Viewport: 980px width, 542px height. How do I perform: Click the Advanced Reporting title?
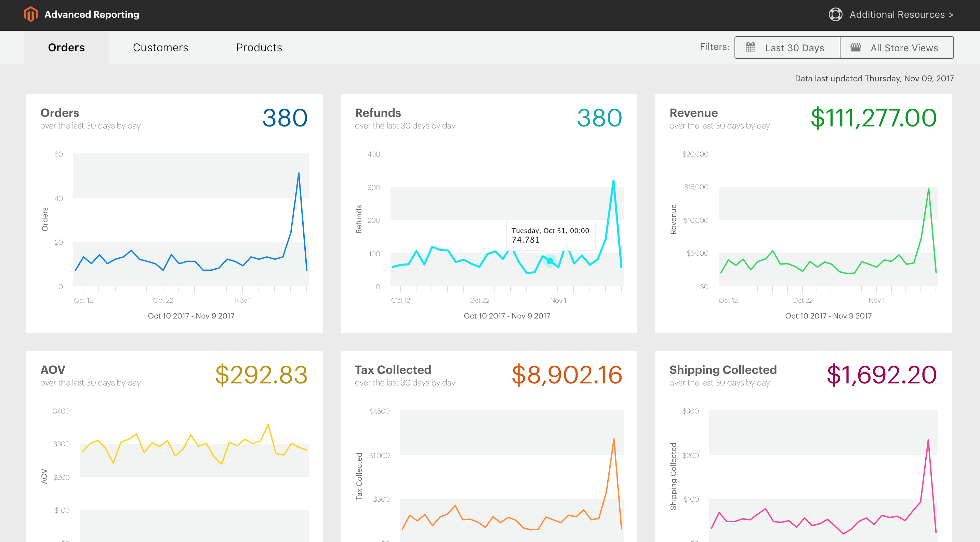click(x=92, y=14)
